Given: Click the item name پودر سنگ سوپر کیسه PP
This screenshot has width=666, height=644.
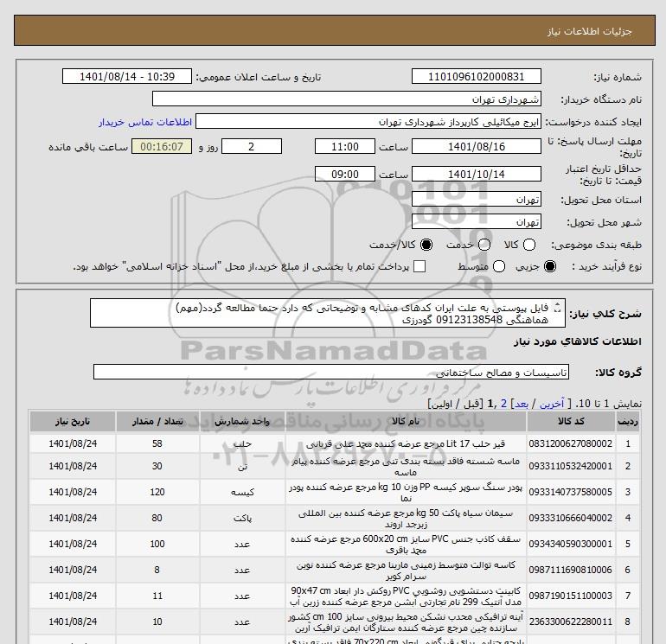Looking at the screenshot, I should [406, 492].
